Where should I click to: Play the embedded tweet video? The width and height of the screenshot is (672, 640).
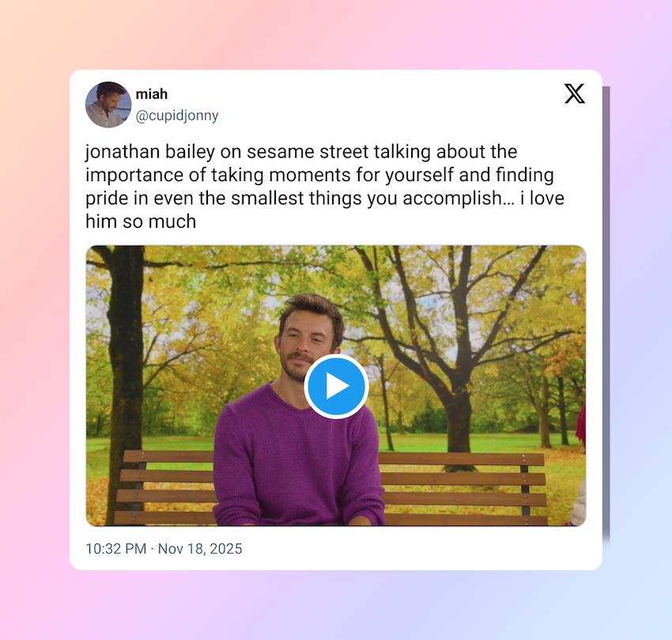pyautogui.click(x=336, y=386)
